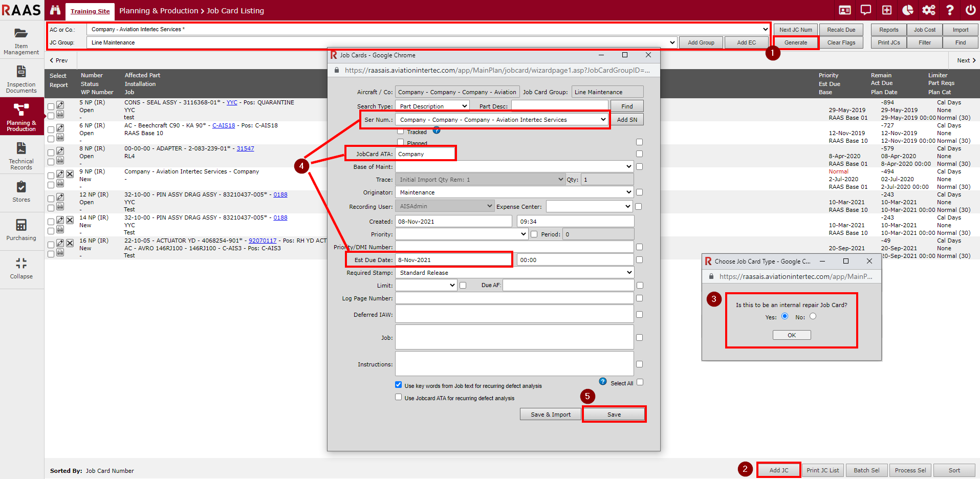Select No for internal repair Job Card

click(x=813, y=316)
